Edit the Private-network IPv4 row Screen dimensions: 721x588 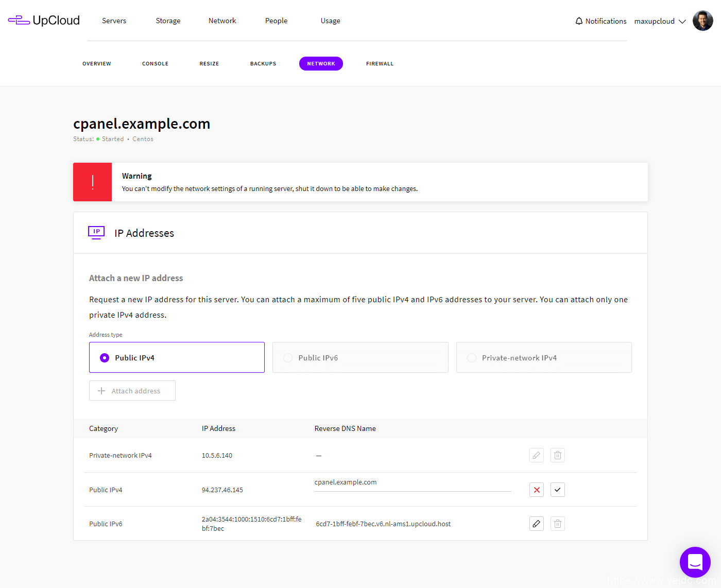pyautogui.click(x=537, y=455)
